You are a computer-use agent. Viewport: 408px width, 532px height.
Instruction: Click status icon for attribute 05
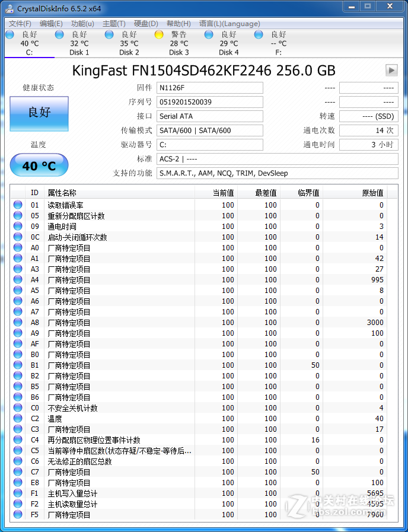point(18,215)
